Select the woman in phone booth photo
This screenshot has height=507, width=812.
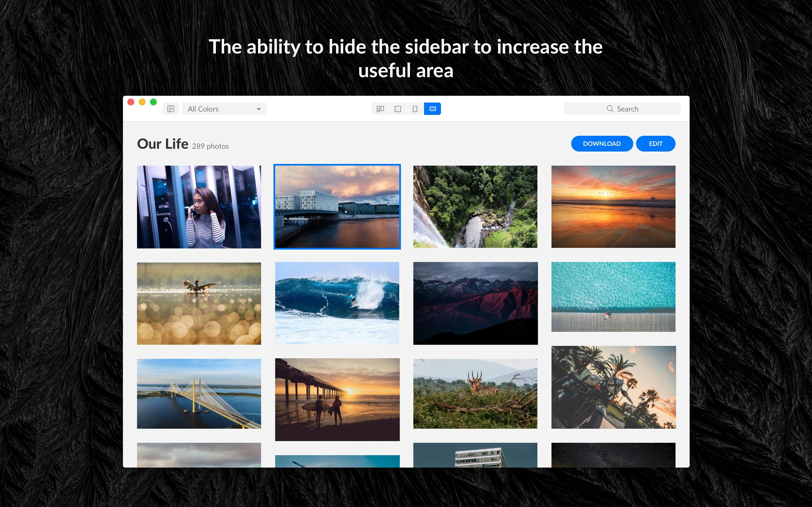coord(199,207)
